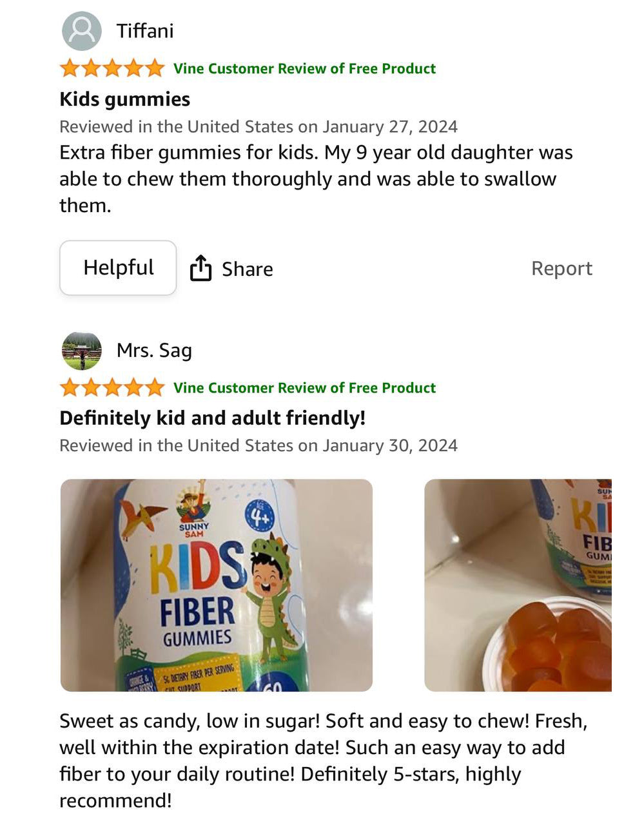Click the "Sweet as candy" review text

pos(322,761)
